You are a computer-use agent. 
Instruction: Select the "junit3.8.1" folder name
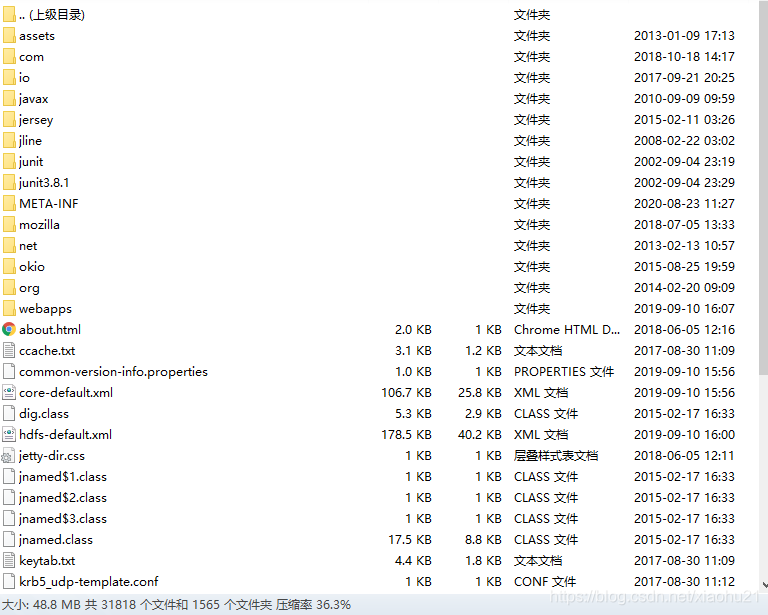(44, 183)
